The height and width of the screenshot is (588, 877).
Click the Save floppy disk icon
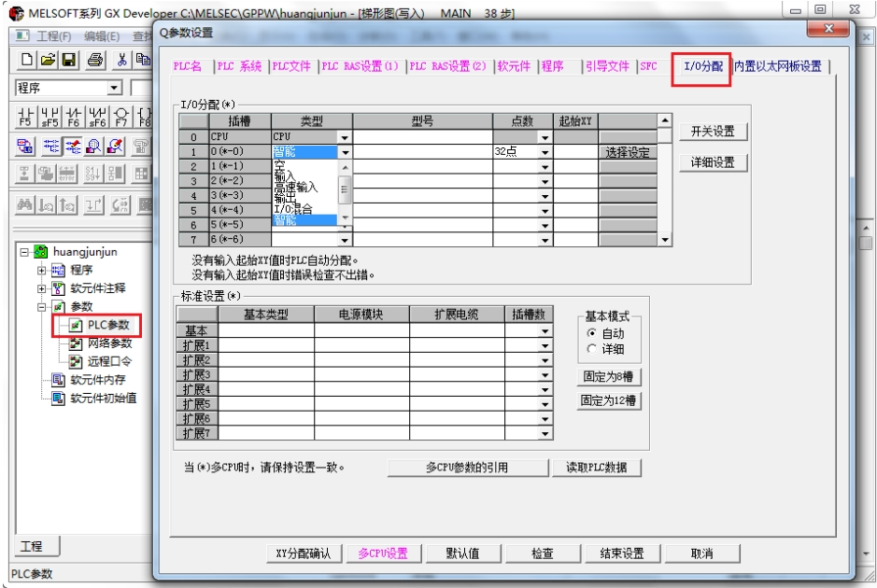(x=69, y=60)
